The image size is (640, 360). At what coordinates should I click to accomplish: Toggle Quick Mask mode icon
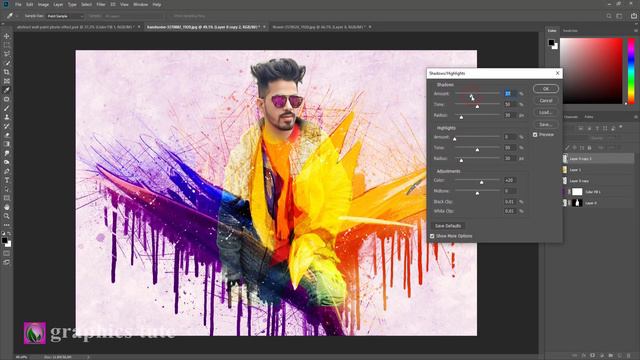point(7,253)
